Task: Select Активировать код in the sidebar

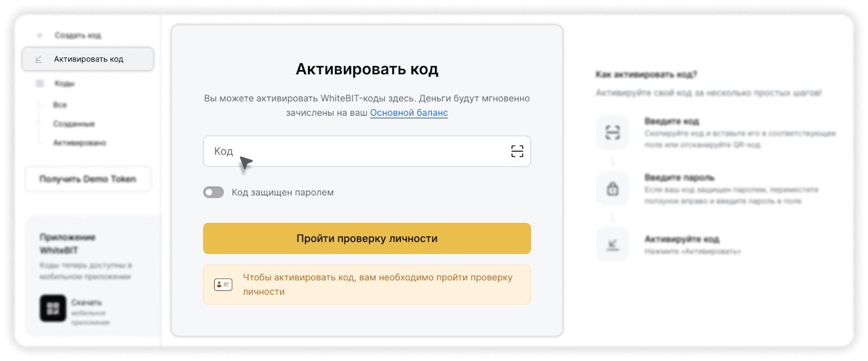Action: tap(88, 59)
